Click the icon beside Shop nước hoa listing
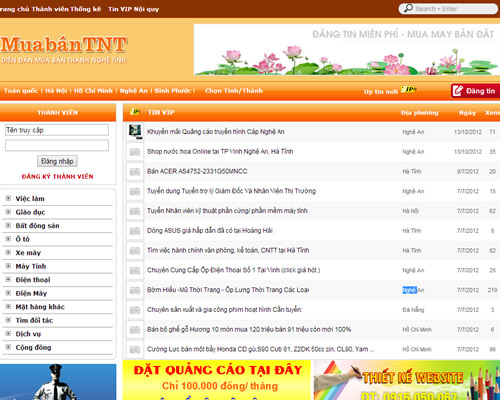The image size is (500, 400). (x=135, y=152)
